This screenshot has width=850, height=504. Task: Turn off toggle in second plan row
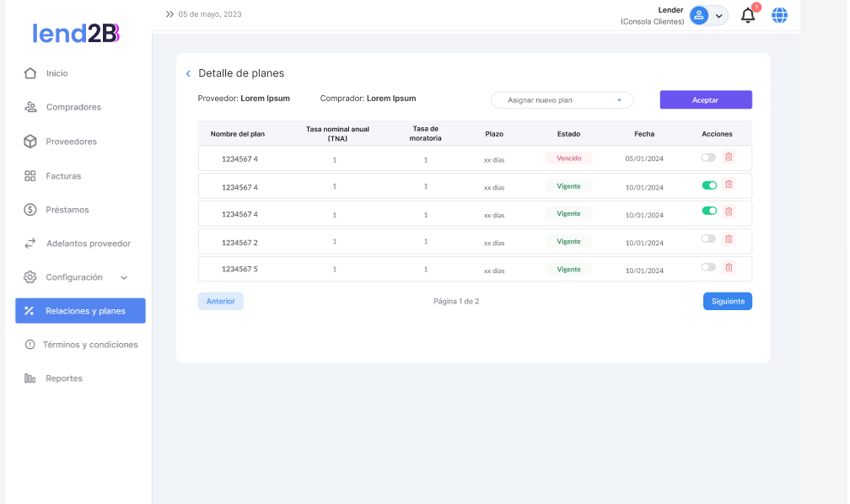[709, 185]
